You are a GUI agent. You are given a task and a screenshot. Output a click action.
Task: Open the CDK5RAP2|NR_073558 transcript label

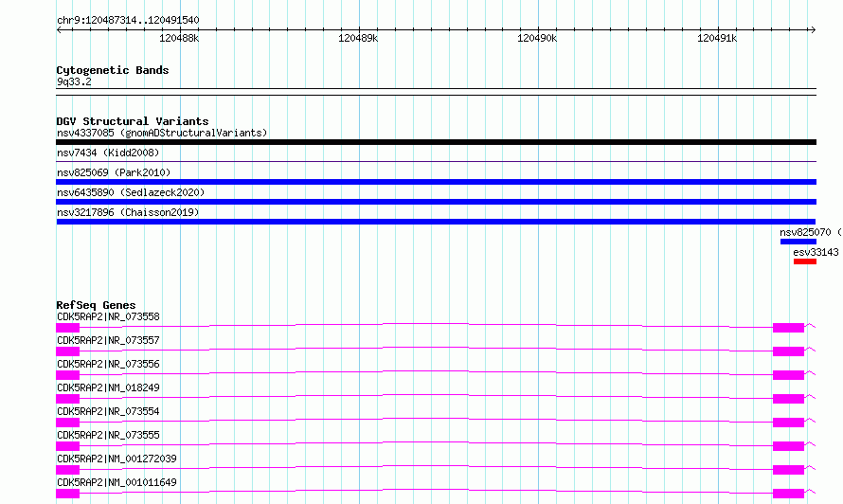(108, 316)
